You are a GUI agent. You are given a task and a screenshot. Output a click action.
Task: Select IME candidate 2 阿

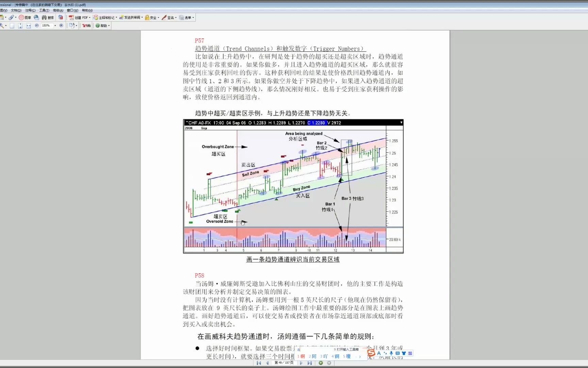(313, 356)
